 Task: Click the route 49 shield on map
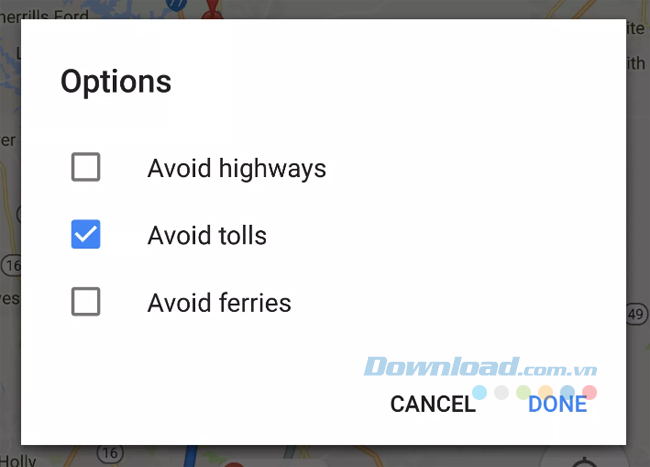[x=637, y=316]
